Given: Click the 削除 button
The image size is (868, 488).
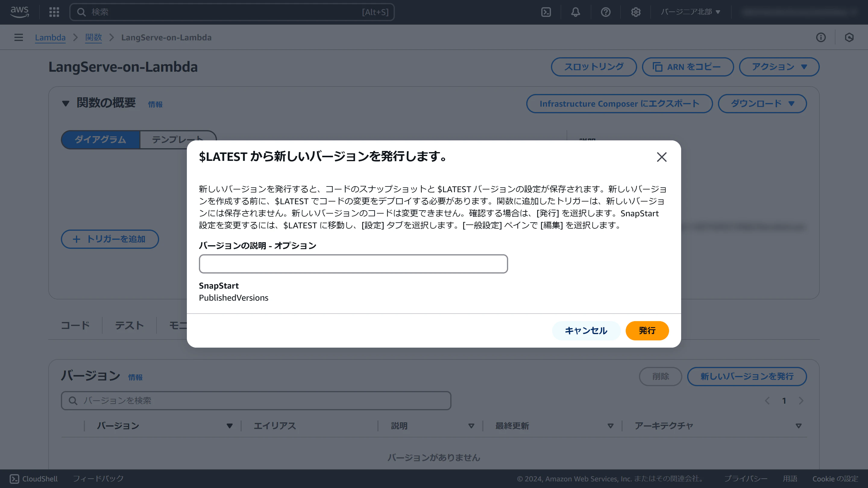Looking at the screenshot, I should tap(660, 376).
